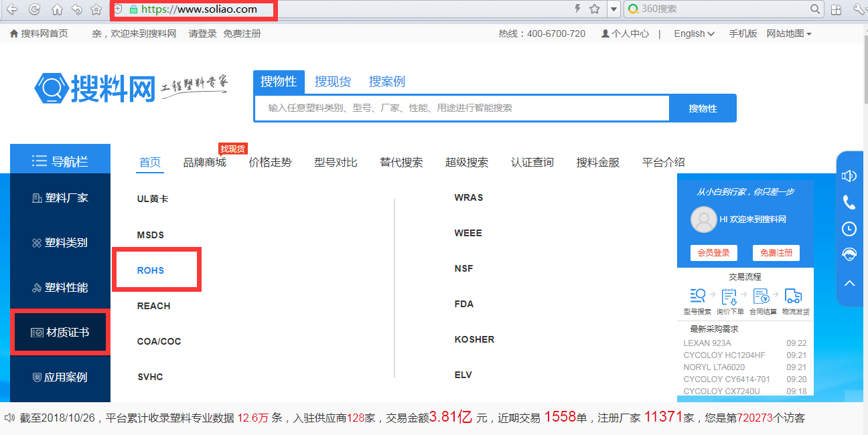Expand the English language dropdown
Screen dimensions: 868x435
pos(694,33)
